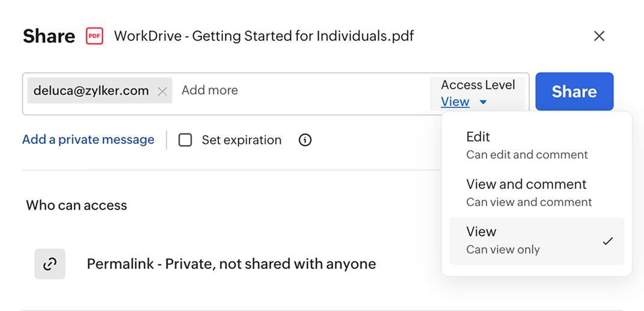Screen dimensions: 644x311
Task: Open Add a private message link
Action: 88,139
